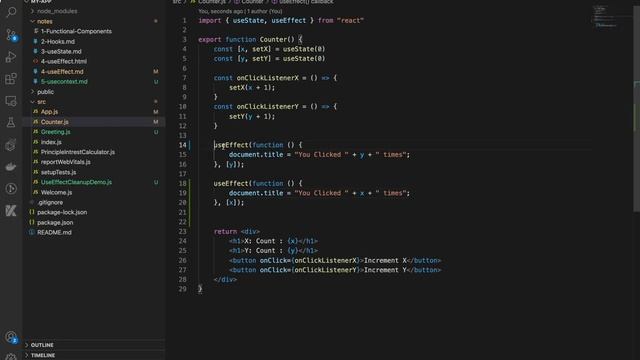Viewport: 640px width, 360px height.
Task: Click 'document.title' on line 15
Action: pos(256,155)
